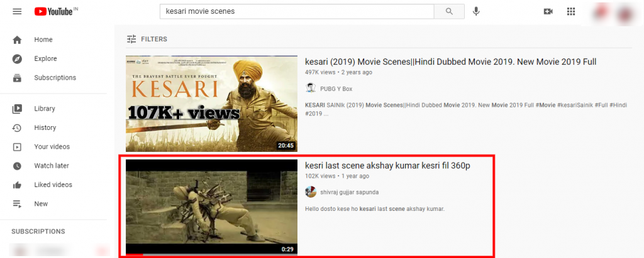Click shivraj gujjar sapunda channel avatar
Screen dimensions: 644x258
tap(311, 191)
